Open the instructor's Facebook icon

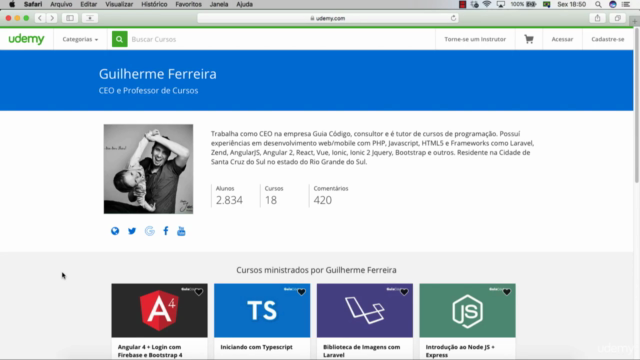[x=166, y=231]
